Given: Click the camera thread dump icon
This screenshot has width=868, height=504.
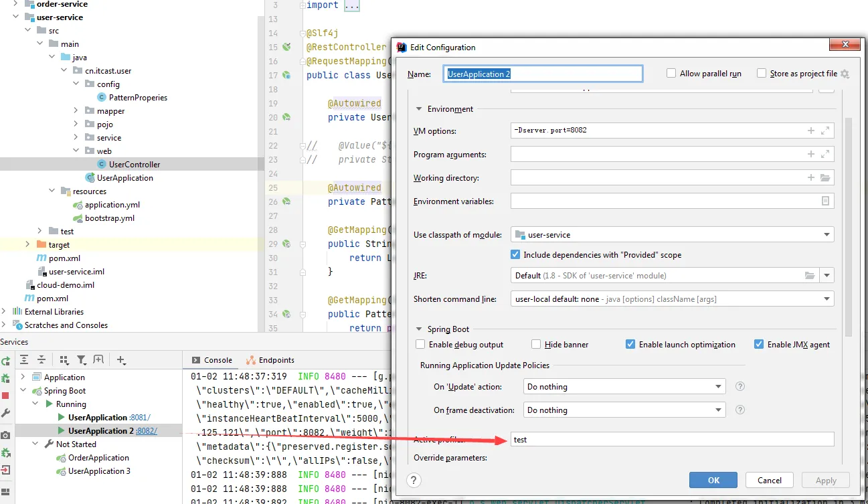Looking at the screenshot, I should 5,435.
